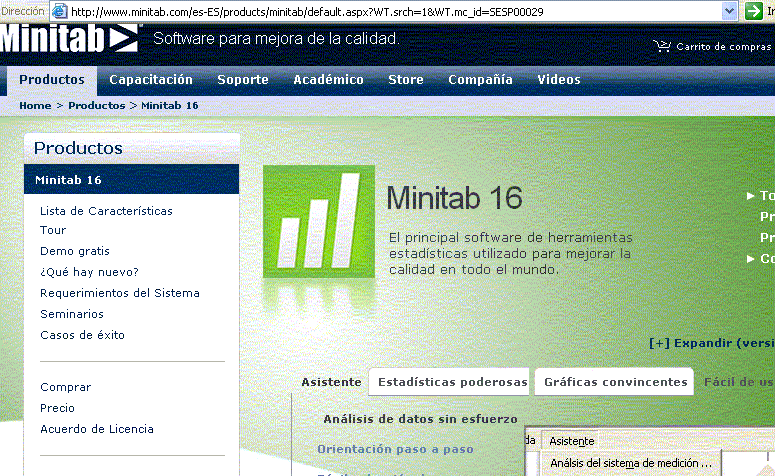Click the Análisis de datos sin esfuerzo heading
The height and width of the screenshot is (476, 775).
420,419
